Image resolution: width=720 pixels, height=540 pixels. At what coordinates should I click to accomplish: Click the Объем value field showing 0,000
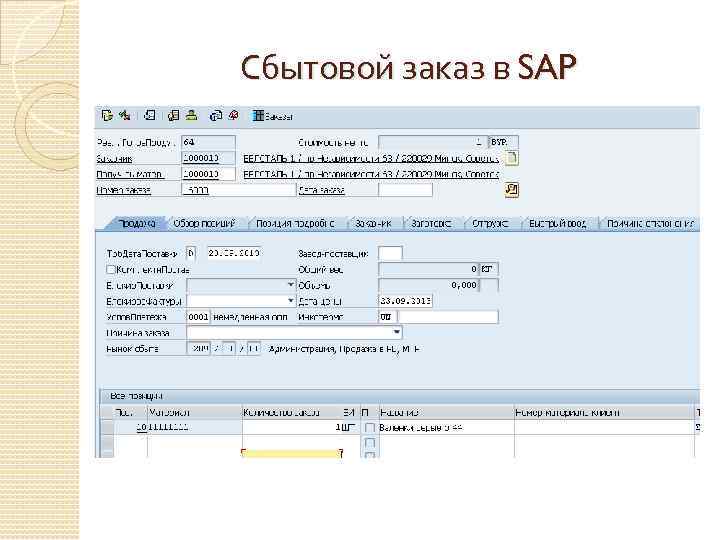point(428,285)
